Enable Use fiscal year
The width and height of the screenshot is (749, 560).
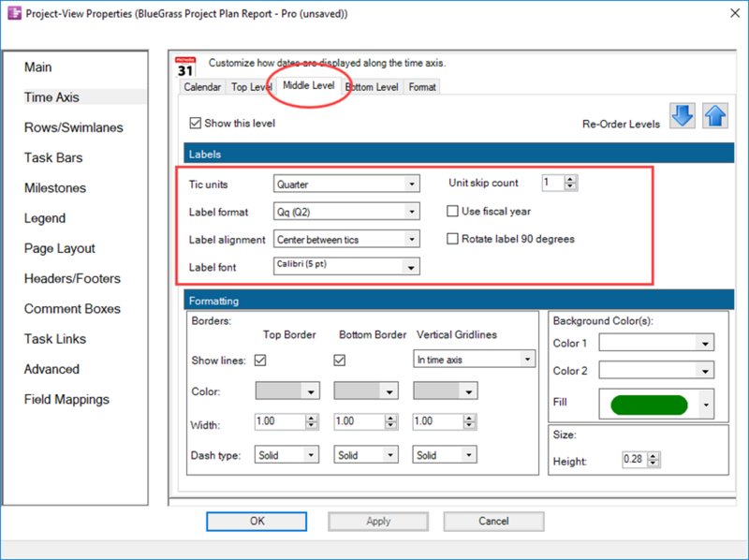click(452, 212)
